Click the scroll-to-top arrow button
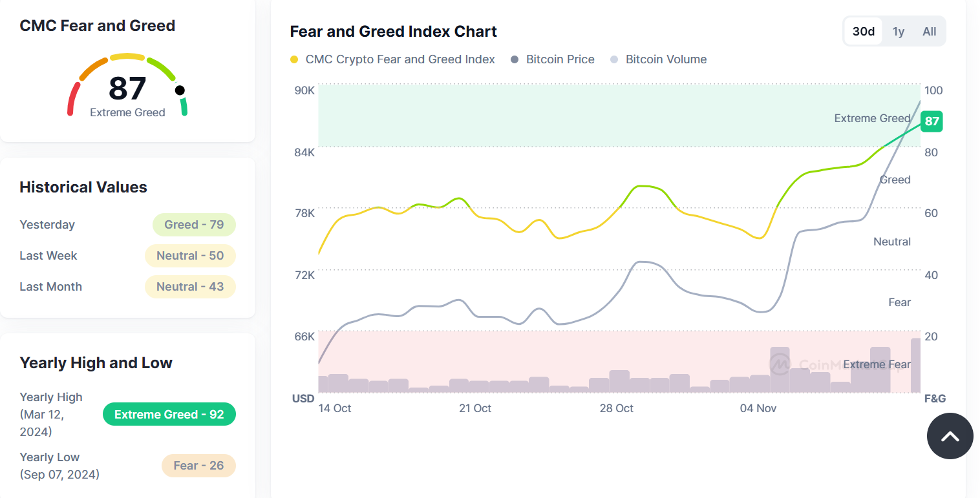 coord(950,437)
